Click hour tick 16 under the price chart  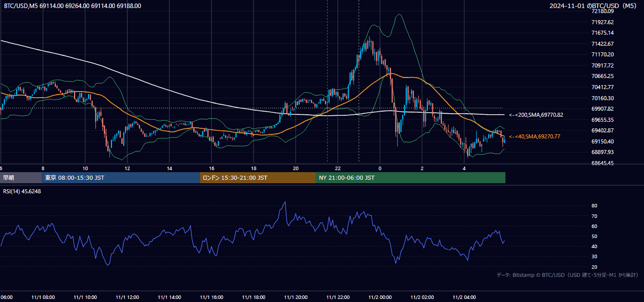(x=212, y=168)
